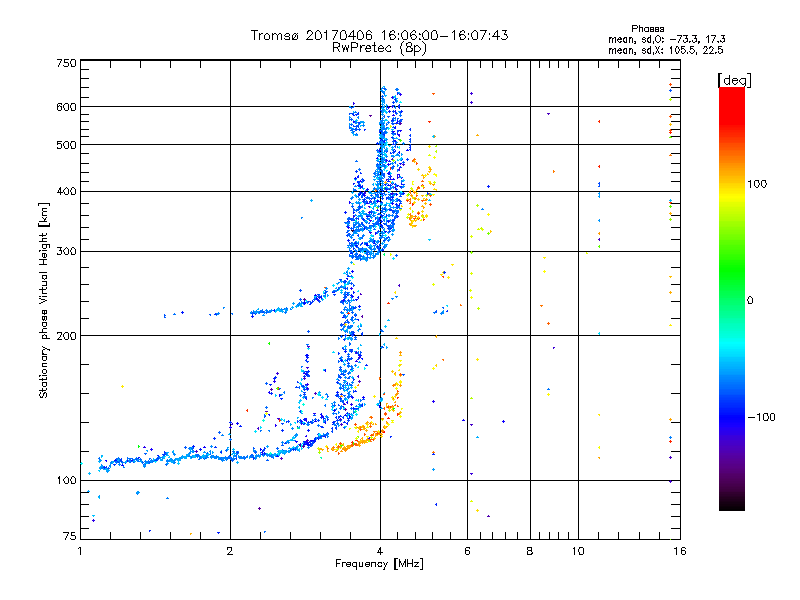The height and width of the screenshot is (600, 800).
Task: Click the colorbar tick label '0'
Action: point(749,300)
